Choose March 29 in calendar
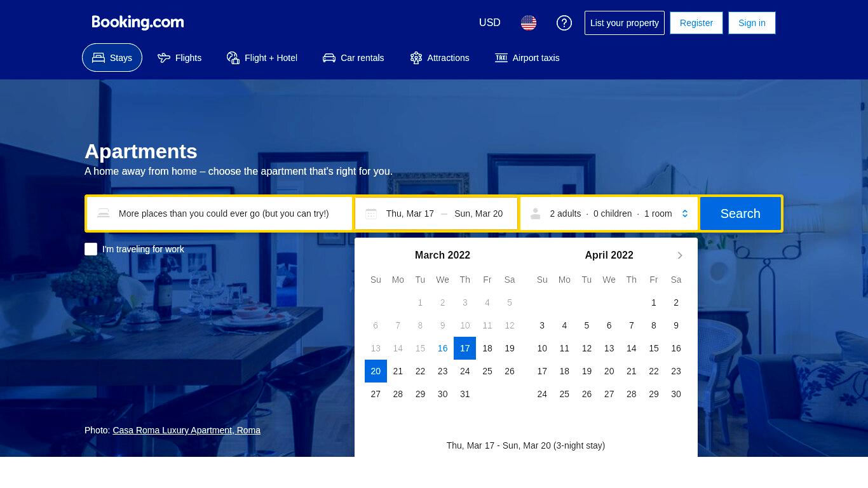This screenshot has width=868, height=488. coord(420,394)
